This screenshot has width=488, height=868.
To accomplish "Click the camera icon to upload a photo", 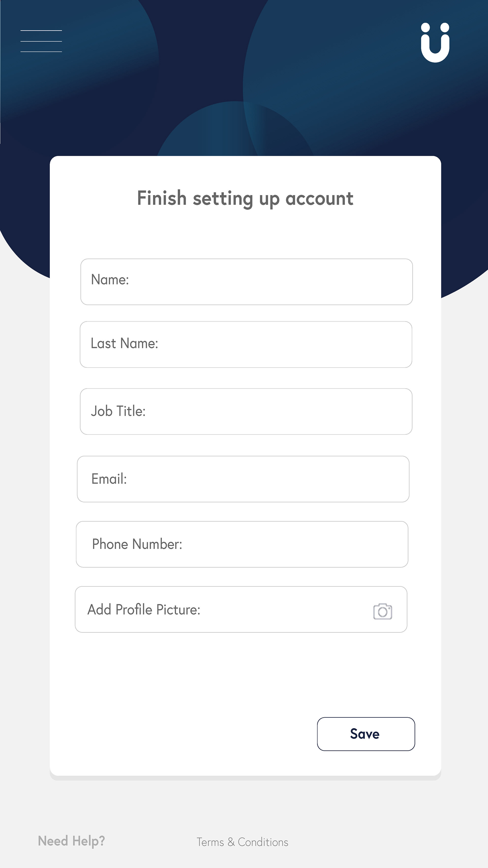I will (x=383, y=611).
